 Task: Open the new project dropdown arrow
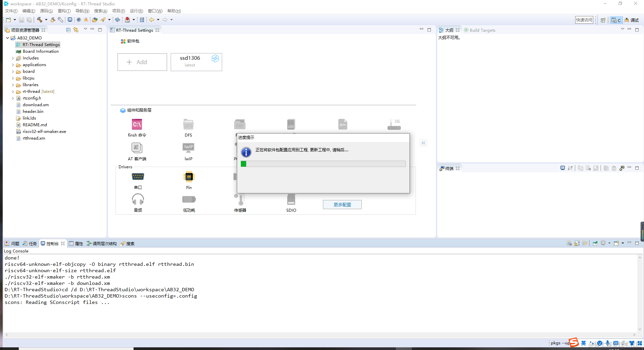(x=15, y=20)
